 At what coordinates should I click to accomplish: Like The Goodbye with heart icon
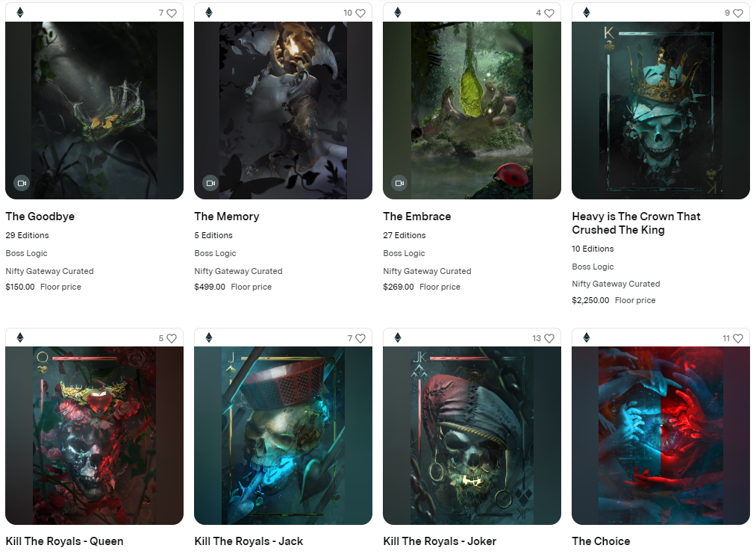pyautogui.click(x=171, y=13)
